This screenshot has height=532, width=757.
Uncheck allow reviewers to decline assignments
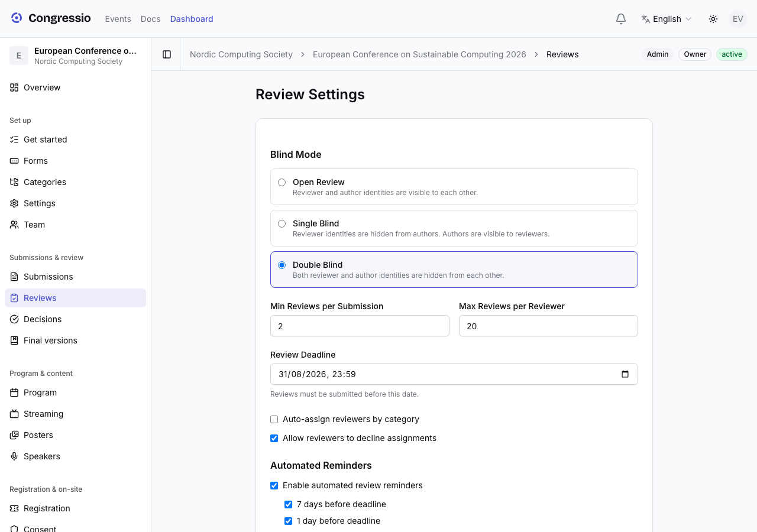click(x=274, y=438)
